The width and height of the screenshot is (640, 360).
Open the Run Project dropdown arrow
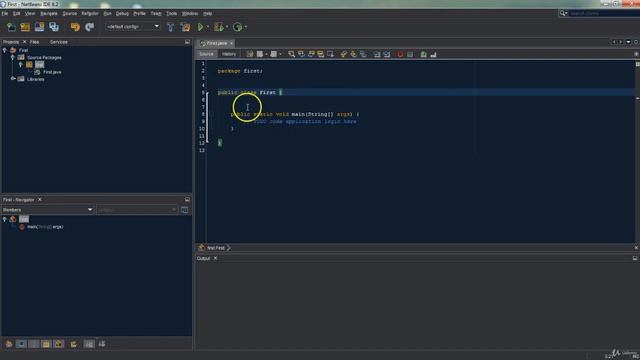coord(208,27)
